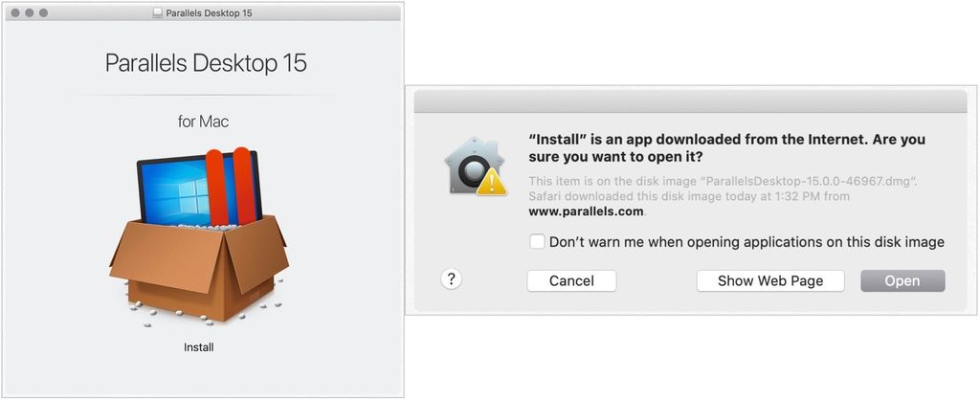
Task: Open help with the question mark button
Action: click(452, 279)
